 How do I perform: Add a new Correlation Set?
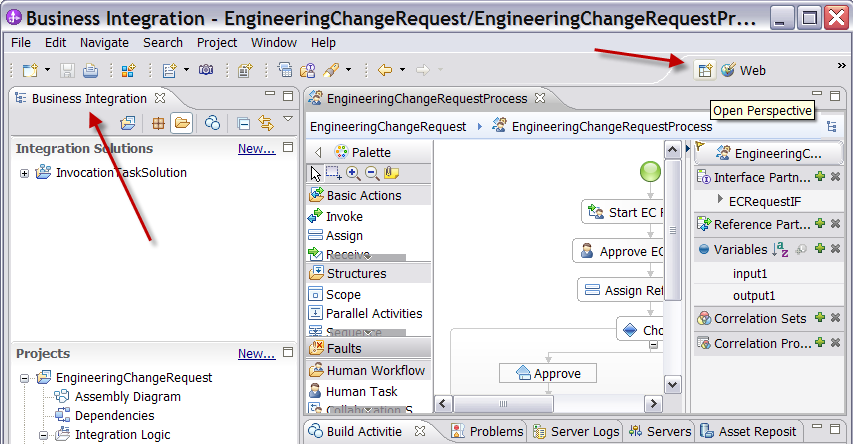pyautogui.click(x=820, y=317)
